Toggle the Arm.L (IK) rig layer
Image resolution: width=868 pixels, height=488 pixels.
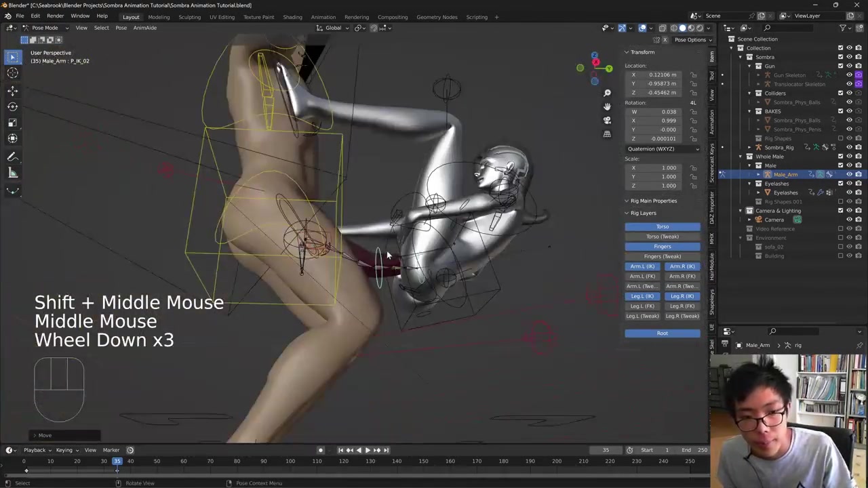pos(642,266)
